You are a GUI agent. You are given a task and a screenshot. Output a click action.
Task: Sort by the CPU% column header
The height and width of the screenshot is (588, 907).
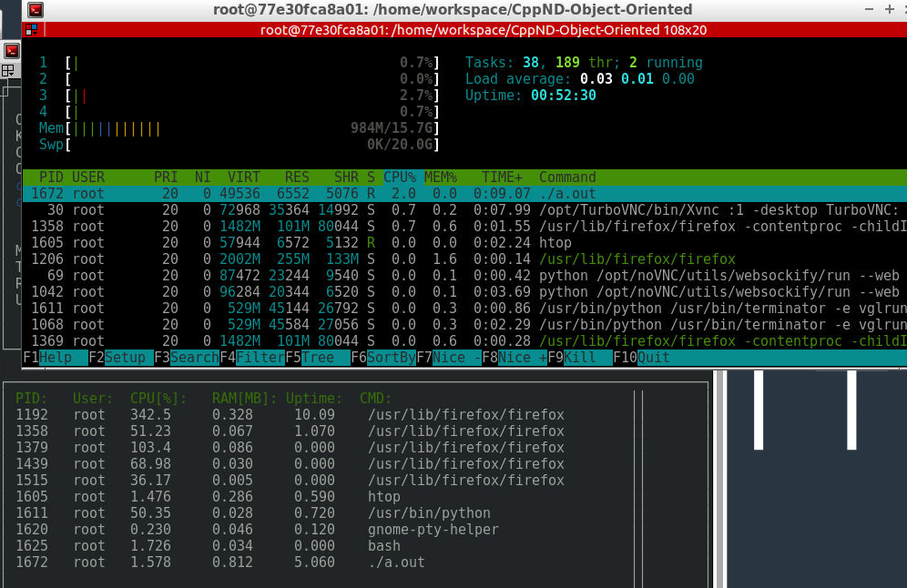[399, 177]
